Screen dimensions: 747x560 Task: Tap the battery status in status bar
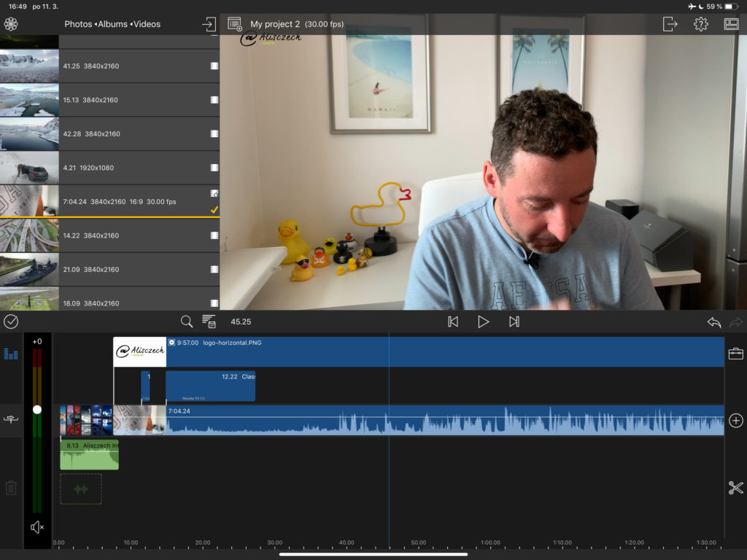click(731, 7)
